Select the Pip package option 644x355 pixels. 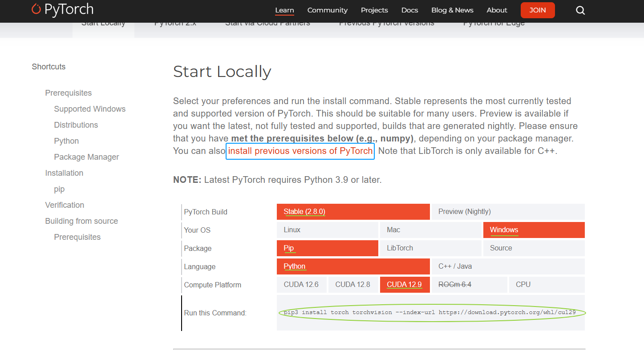(x=328, y=248)
